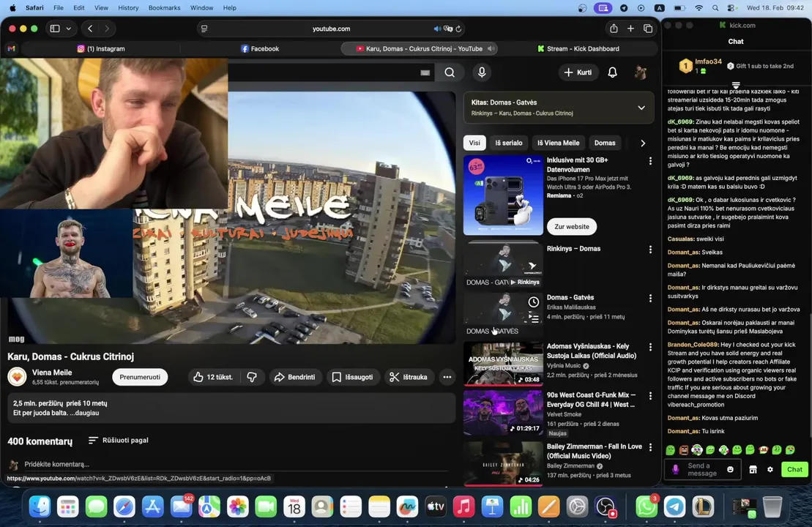This screenshot has width=812, height=527.
Task: Open Rūšiuoti pagal comments sort menu
Action: click(x=119, y=440)
